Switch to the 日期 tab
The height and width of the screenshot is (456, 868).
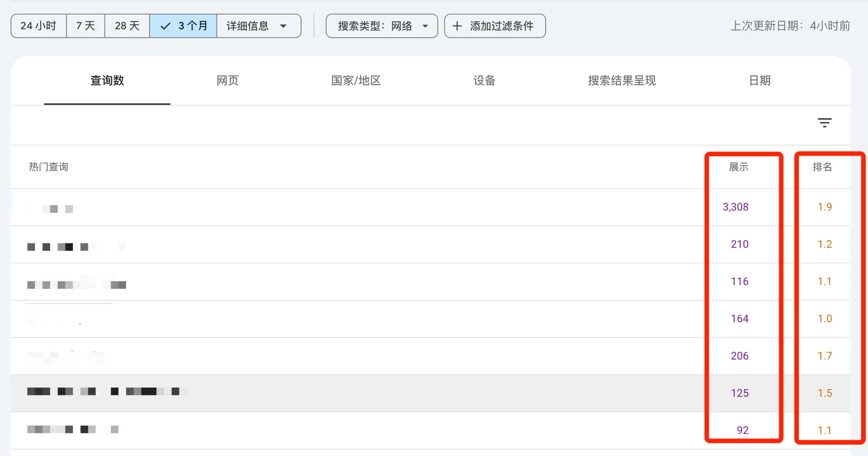(759, 81)
